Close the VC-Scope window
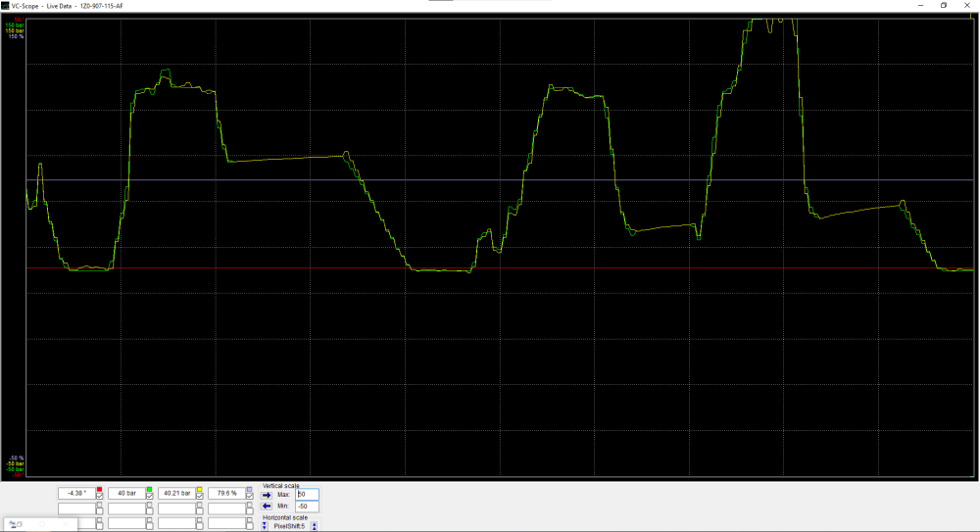Viewport: 980px width, 532px height. pyautogui.click(x=967, y=6)
